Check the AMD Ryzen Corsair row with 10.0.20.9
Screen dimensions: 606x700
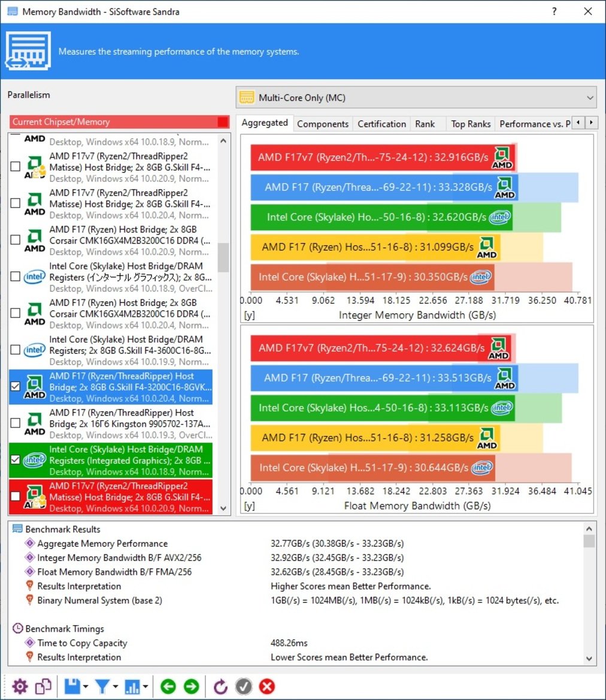coord(15,240)
